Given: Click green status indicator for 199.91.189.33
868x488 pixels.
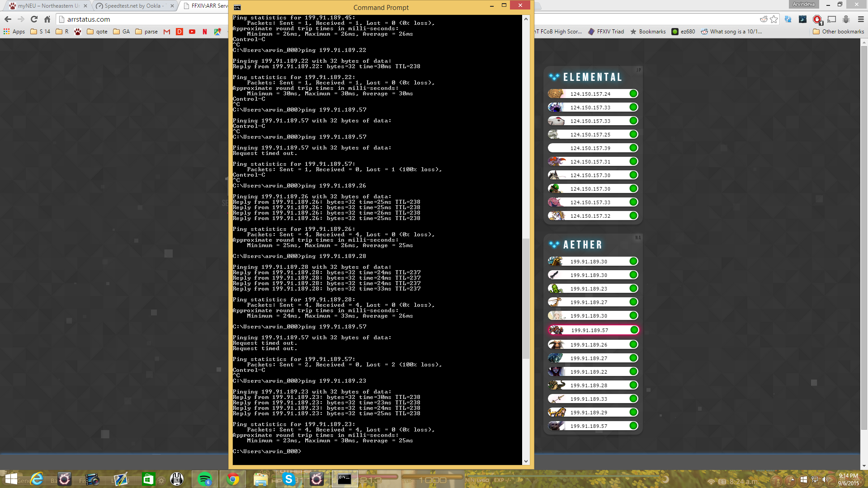Looking at the screenshot, I should 633,399.
